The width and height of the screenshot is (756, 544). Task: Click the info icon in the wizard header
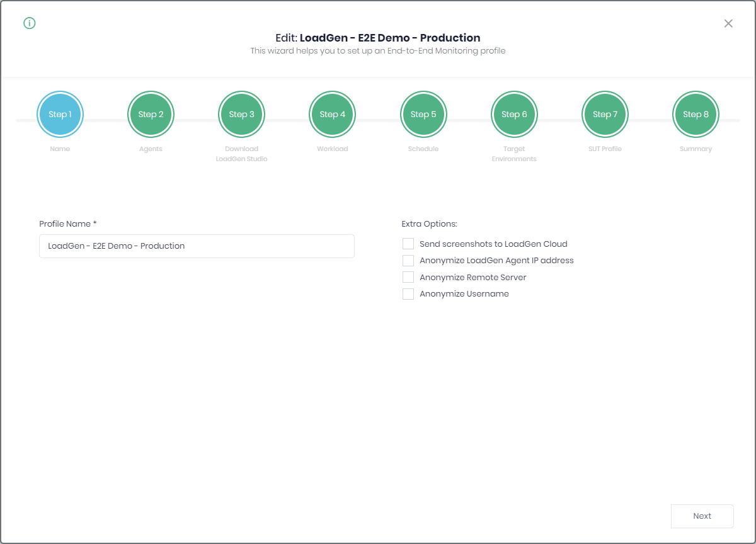(x=30, y=23)
